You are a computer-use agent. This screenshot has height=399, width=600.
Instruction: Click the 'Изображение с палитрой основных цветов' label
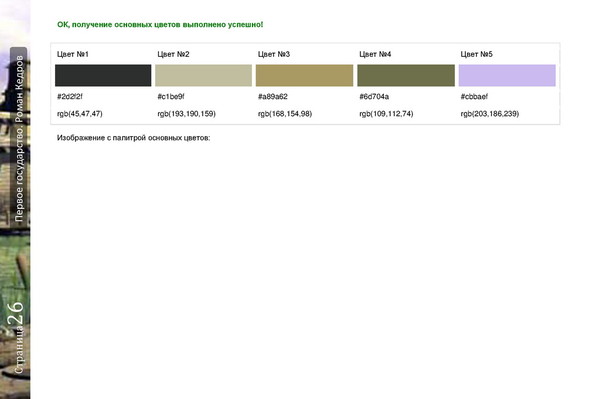click(x=134, y=138)
